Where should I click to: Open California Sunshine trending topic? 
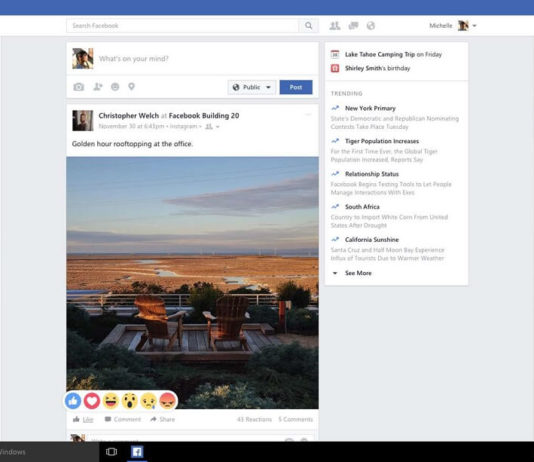(372, 240)
